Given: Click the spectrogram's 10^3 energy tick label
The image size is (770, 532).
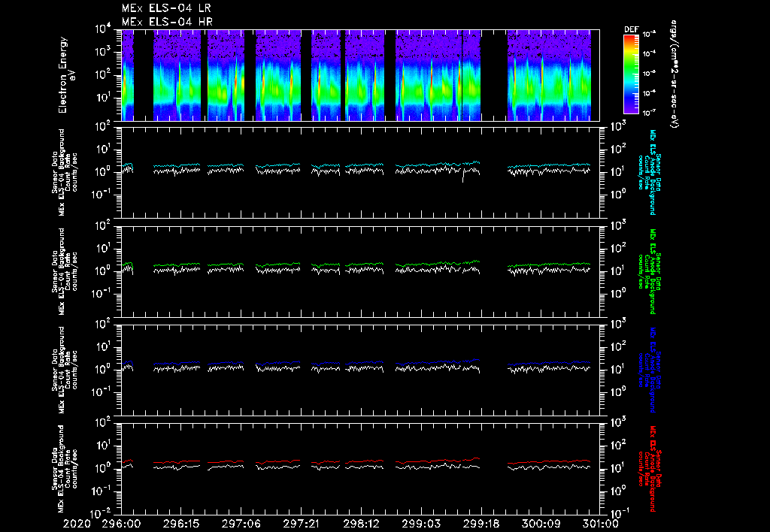Looking at the screenshot, I should click(x=104, y=51).
